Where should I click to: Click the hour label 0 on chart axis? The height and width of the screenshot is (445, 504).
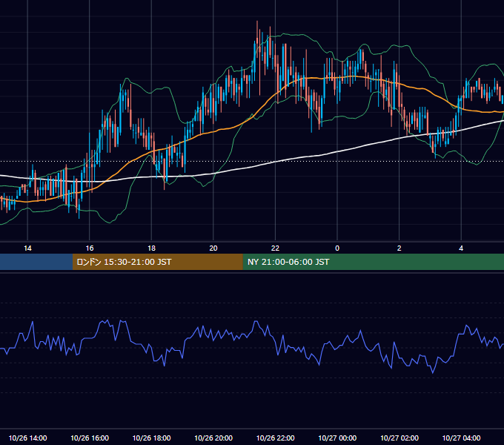click(337, 248)
